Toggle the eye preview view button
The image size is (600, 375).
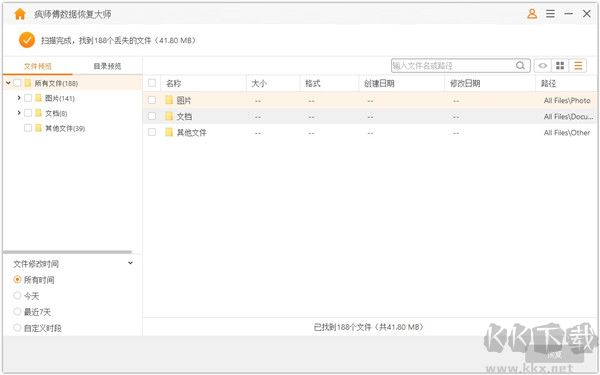tap(542, 65)
